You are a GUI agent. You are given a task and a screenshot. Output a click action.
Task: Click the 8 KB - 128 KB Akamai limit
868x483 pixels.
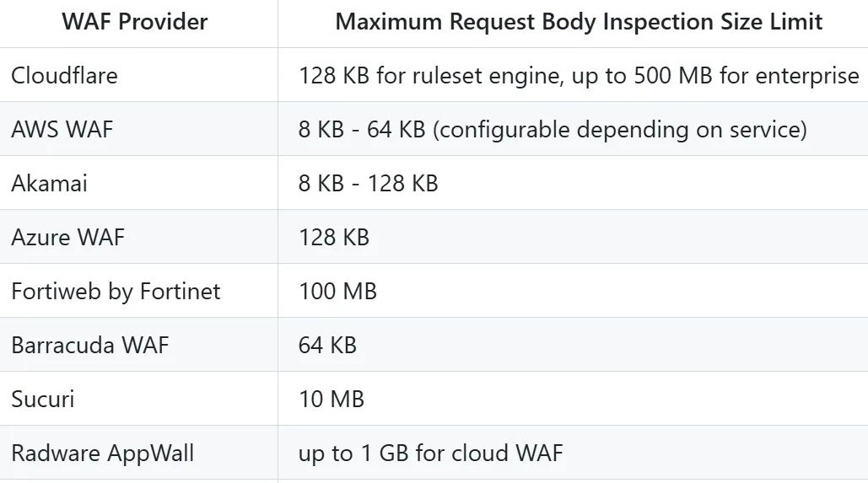click(368, 183)
